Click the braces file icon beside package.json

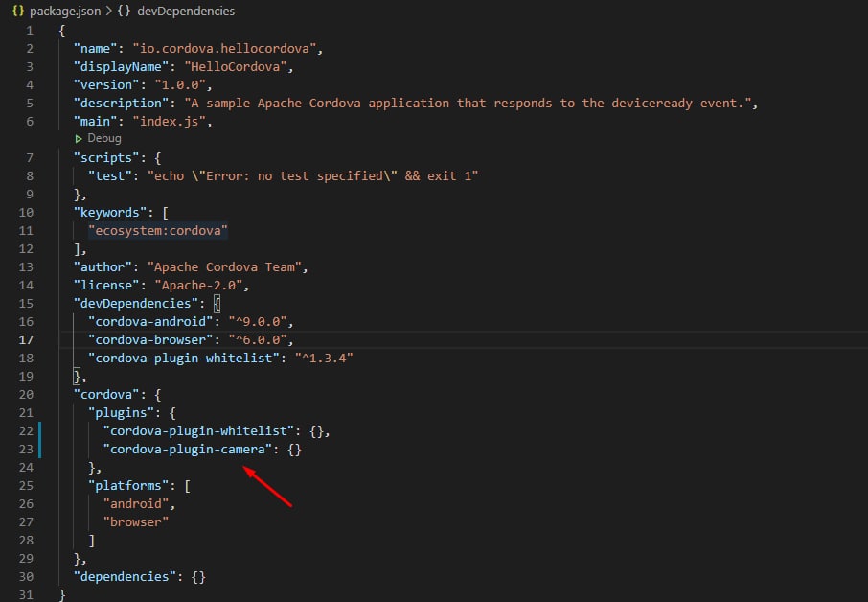pos(18,11)
